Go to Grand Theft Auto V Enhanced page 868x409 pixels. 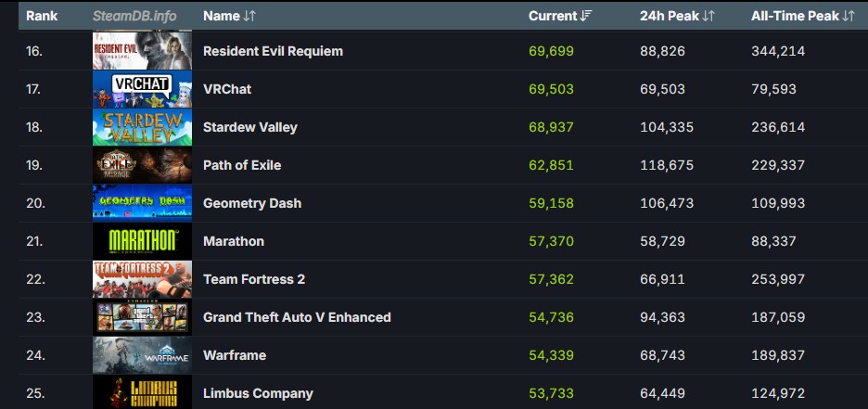pos(297,317)
